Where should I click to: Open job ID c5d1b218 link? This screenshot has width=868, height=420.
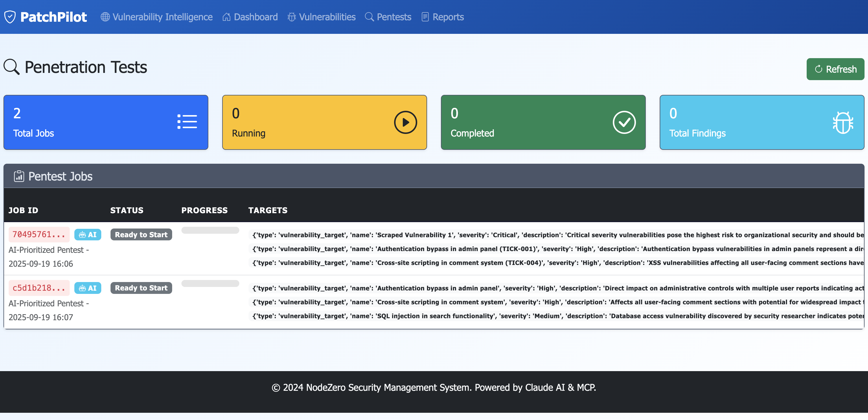pyautogui.click(x=39, y=288)
